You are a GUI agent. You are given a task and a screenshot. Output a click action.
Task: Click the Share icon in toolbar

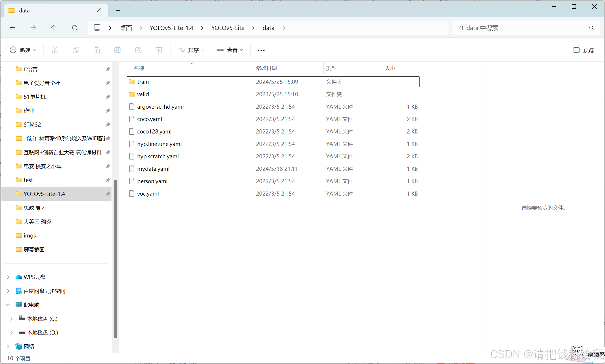point(138,50)
